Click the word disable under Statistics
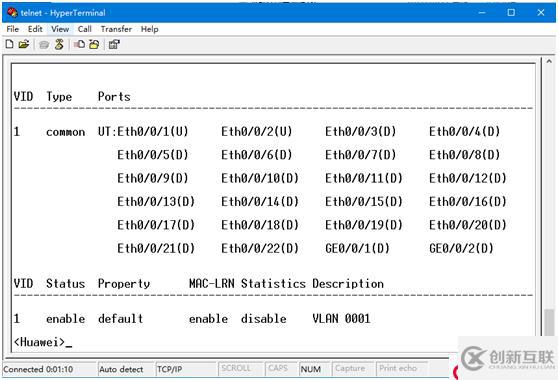Viewport: 558px width, 380px height. coord(263,318)
